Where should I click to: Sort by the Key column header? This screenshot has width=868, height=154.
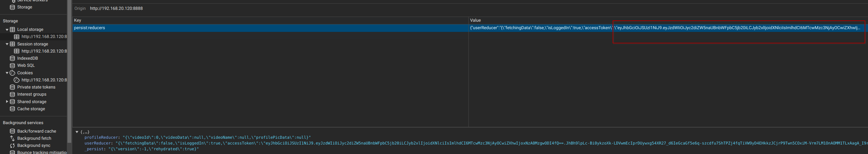point(78,20)
